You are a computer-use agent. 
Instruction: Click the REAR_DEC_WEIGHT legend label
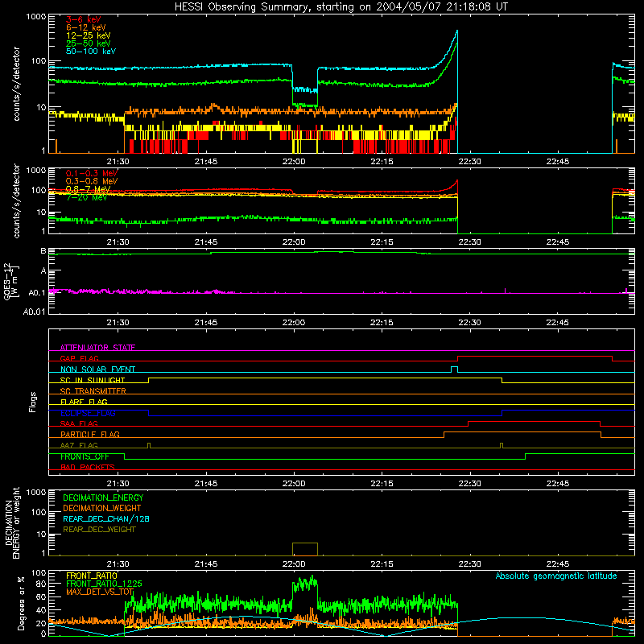tap(99, 530)
